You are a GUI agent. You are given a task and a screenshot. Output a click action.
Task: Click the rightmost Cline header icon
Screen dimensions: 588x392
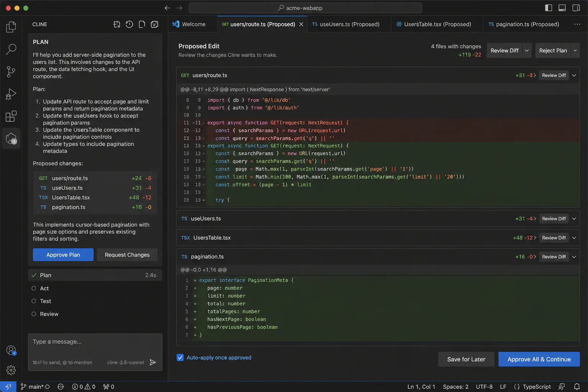point(155,24)
